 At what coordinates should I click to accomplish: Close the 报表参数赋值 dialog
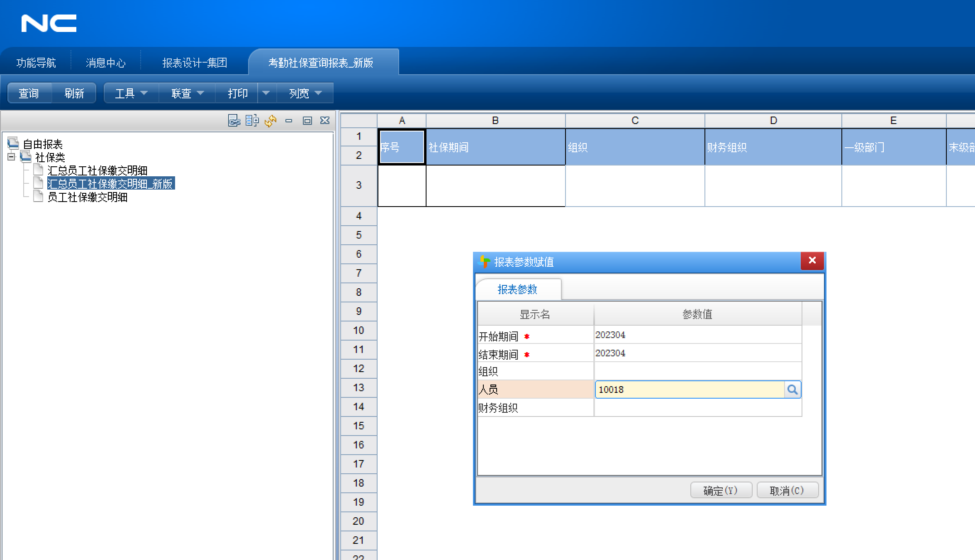[812, 261]
